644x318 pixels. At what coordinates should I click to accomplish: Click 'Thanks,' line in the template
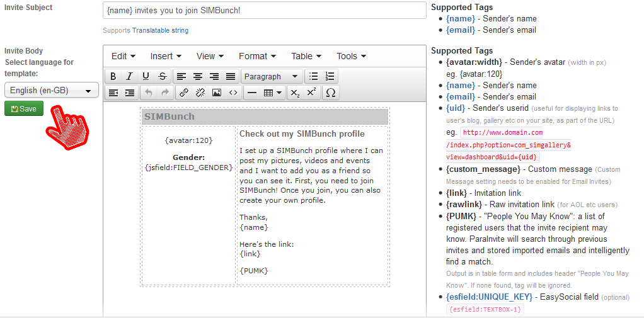click(x=253, y=217)
